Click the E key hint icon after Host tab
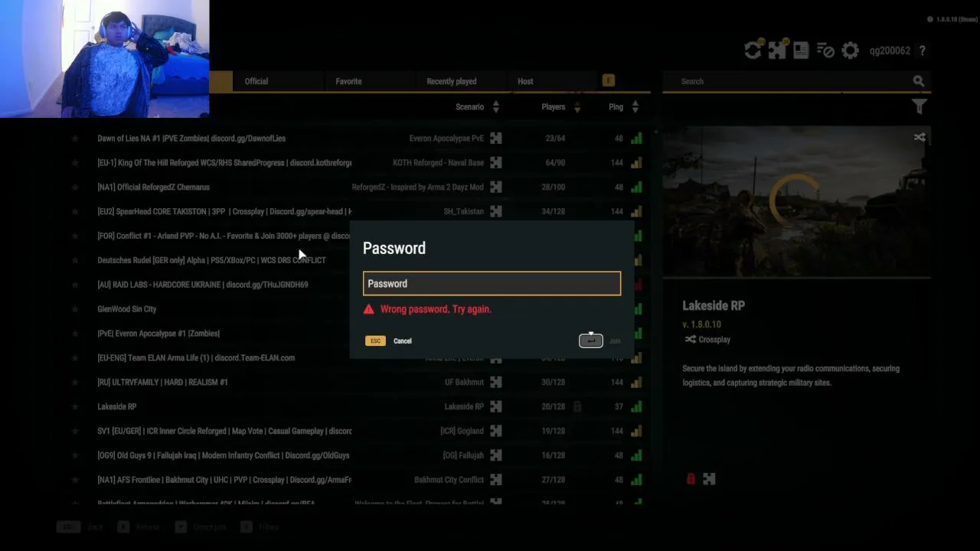 pos(609,80)
